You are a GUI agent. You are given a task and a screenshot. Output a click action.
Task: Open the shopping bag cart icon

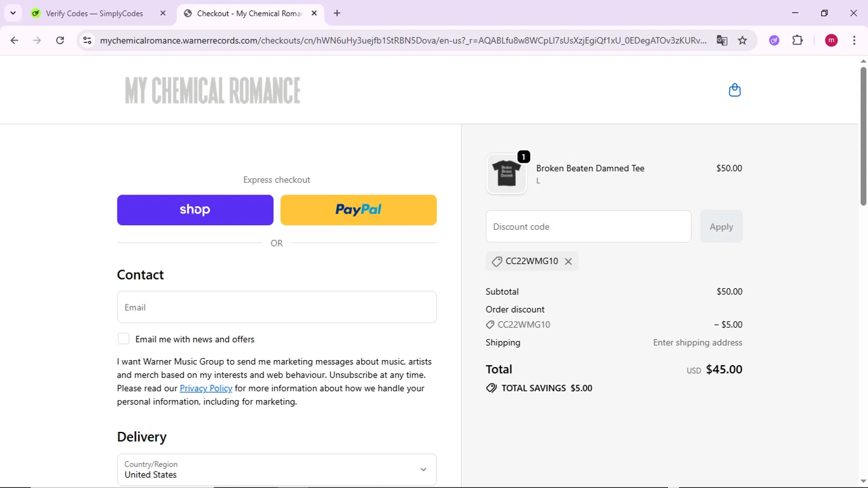pyautogui.click(x=734, y=90)
